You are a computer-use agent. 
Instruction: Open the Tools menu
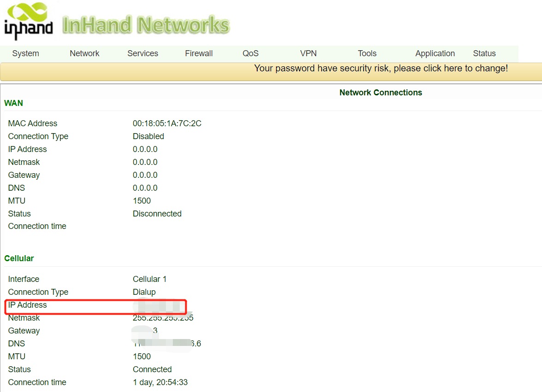367,53
